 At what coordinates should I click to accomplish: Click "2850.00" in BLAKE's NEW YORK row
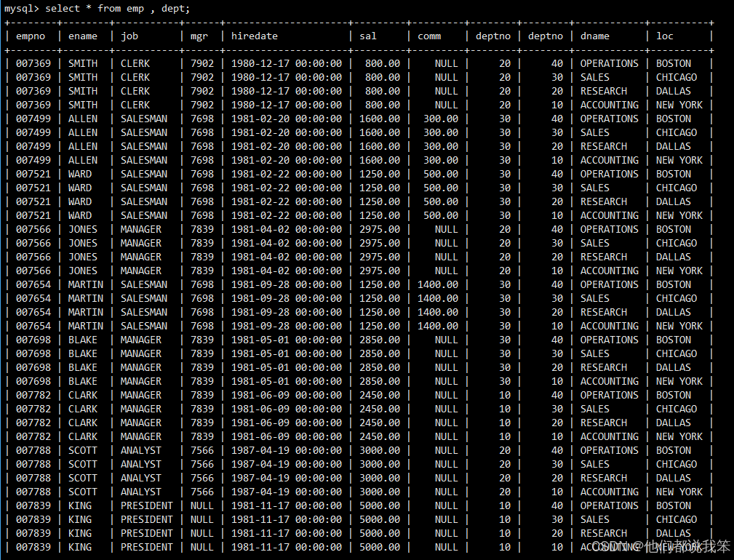[x=380, y=381]
